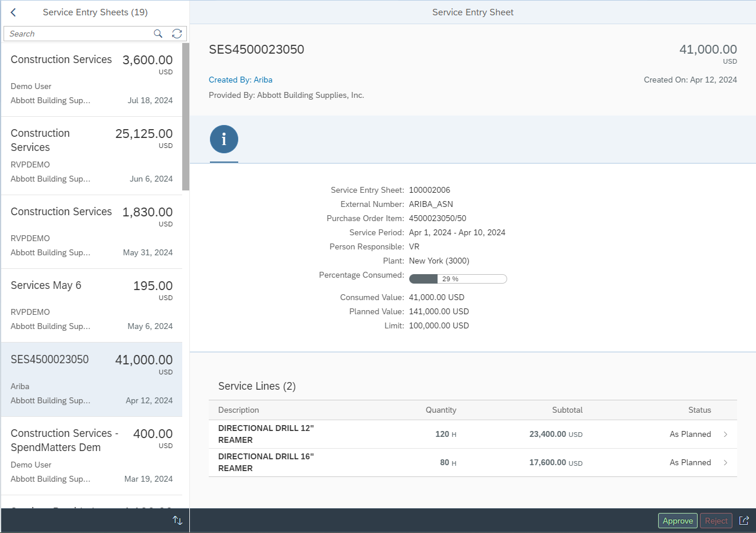This screenshot has width=756, height=533.
Task: Navigate back using the back arrow
Action: point(12,12)
